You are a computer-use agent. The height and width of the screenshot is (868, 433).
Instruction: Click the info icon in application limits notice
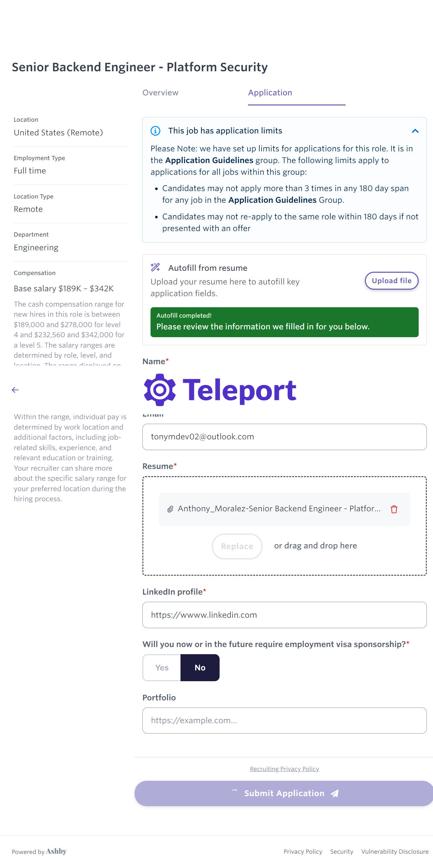coord(155,131)
